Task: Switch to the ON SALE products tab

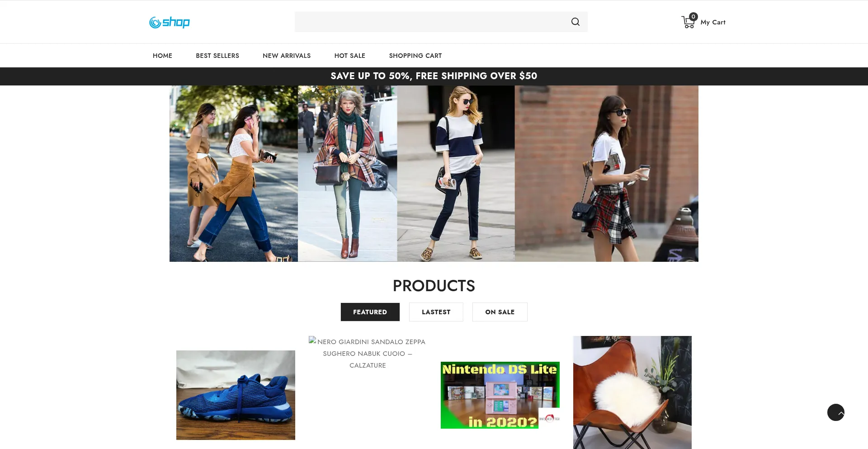Action: click(x=500, y=312)
